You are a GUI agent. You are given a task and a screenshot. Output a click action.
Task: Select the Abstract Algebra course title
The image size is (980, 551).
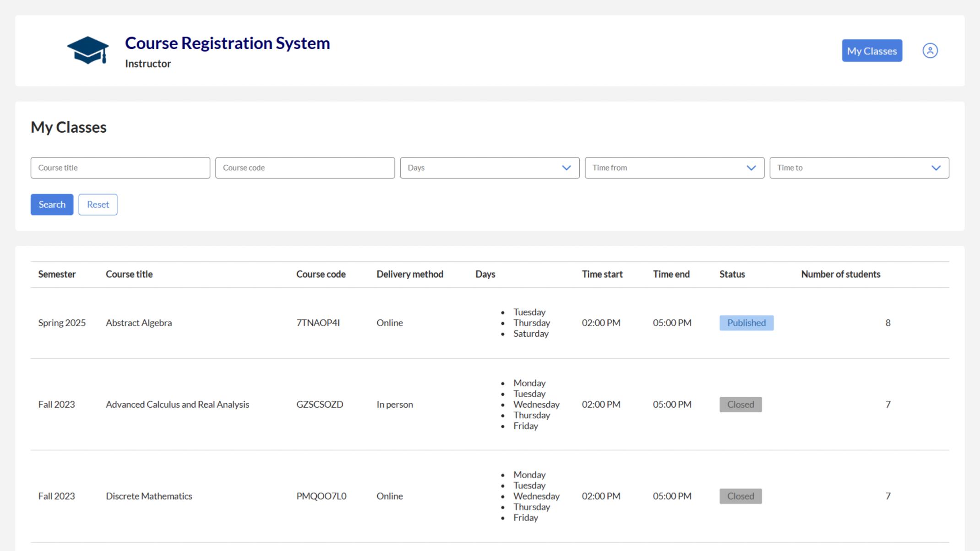pos(139,323)
